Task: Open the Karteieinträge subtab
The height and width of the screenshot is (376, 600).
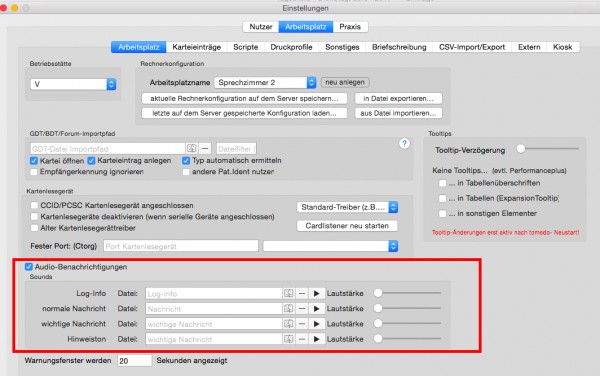Action: 196,47
